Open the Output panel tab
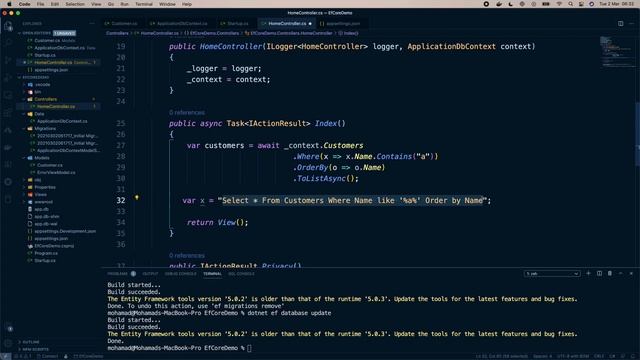Screen dimensions: 640x360 (x=150, y=273)
